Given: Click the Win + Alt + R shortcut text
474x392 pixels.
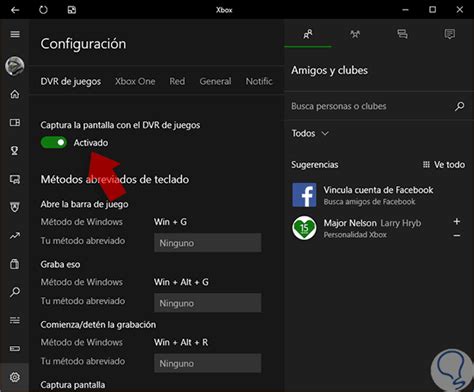Looking at the screenshot, I should tap(181, 342).
